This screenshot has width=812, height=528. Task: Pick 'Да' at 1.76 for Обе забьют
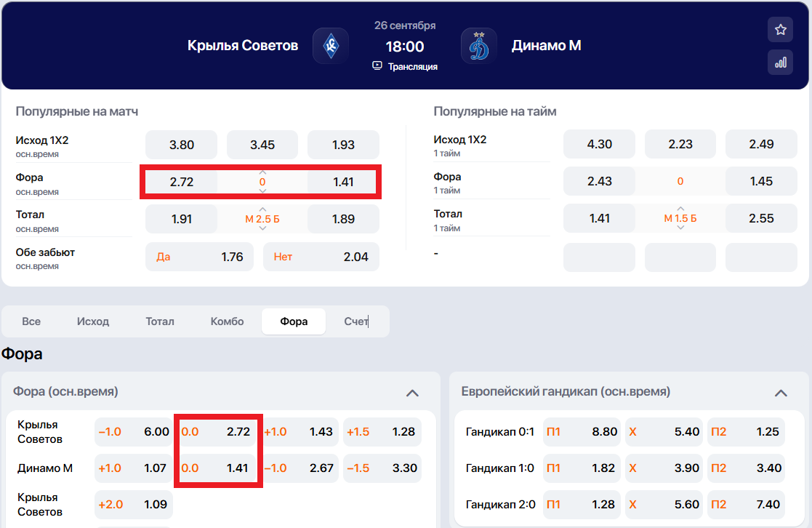coord(200,257)
